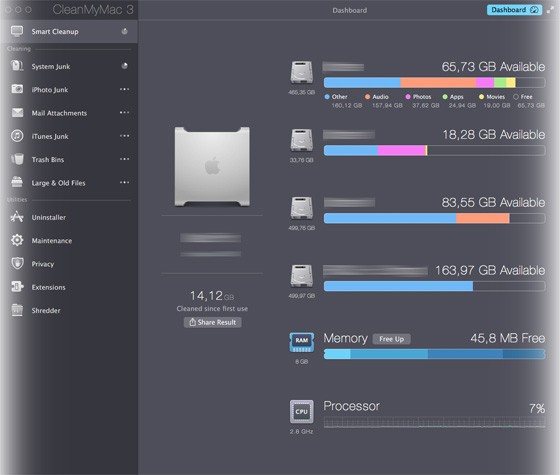Click the Memory usage bar
This screenshot has height=475, width=560.
pos(434,354)
